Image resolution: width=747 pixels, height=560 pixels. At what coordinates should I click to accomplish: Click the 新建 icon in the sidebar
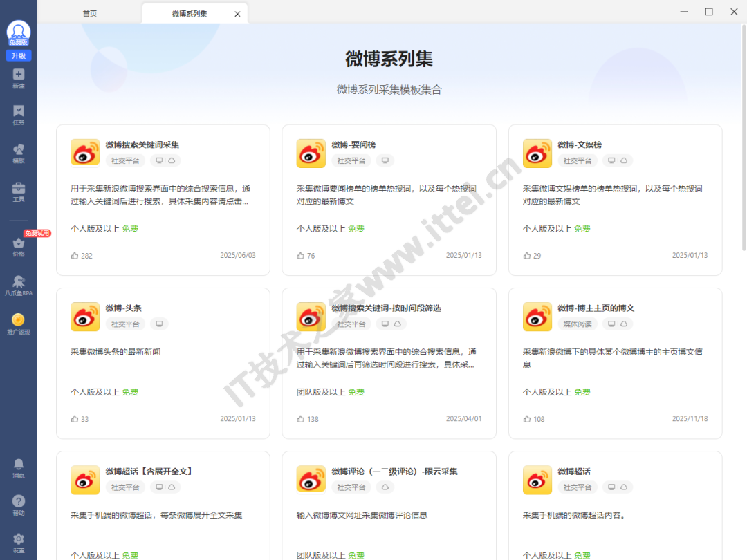point(19,75)
